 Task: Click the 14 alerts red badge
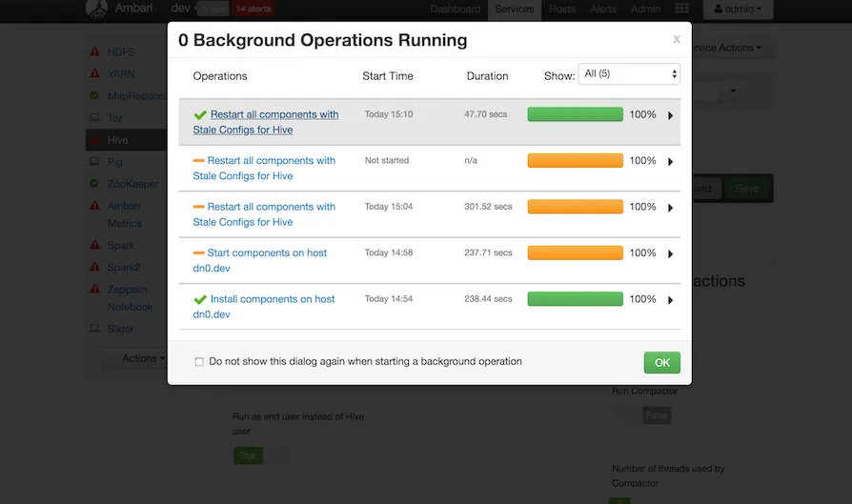pos(254,9)
